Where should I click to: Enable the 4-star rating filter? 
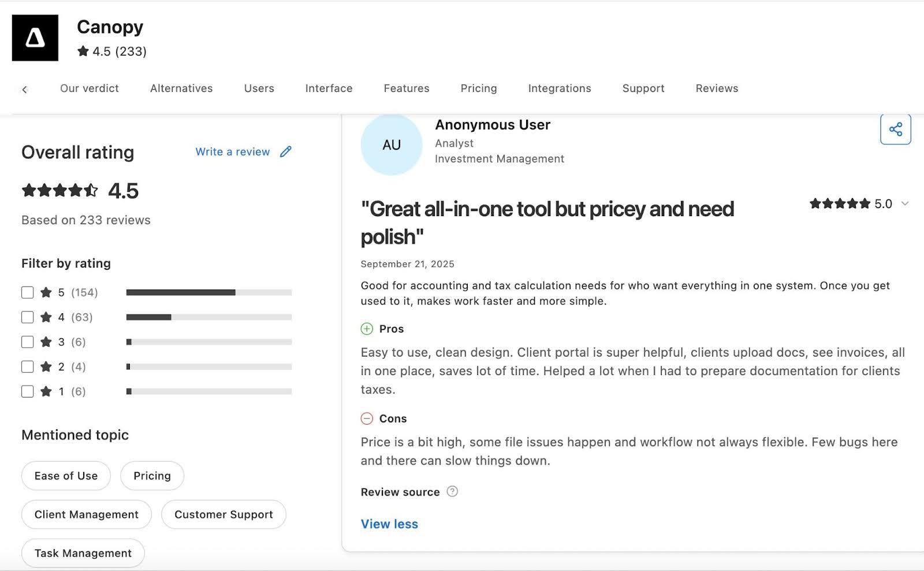(27, 317)
